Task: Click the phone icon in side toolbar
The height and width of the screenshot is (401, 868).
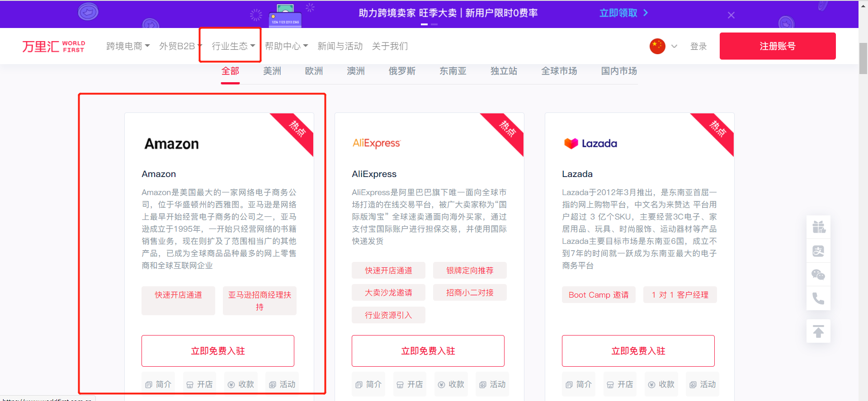Action: tap(818, 298)
